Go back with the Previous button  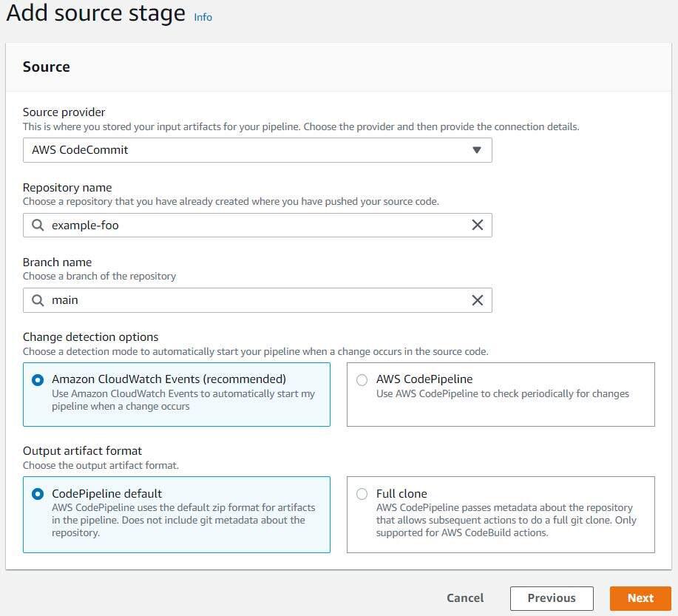[x=552, y=598]
